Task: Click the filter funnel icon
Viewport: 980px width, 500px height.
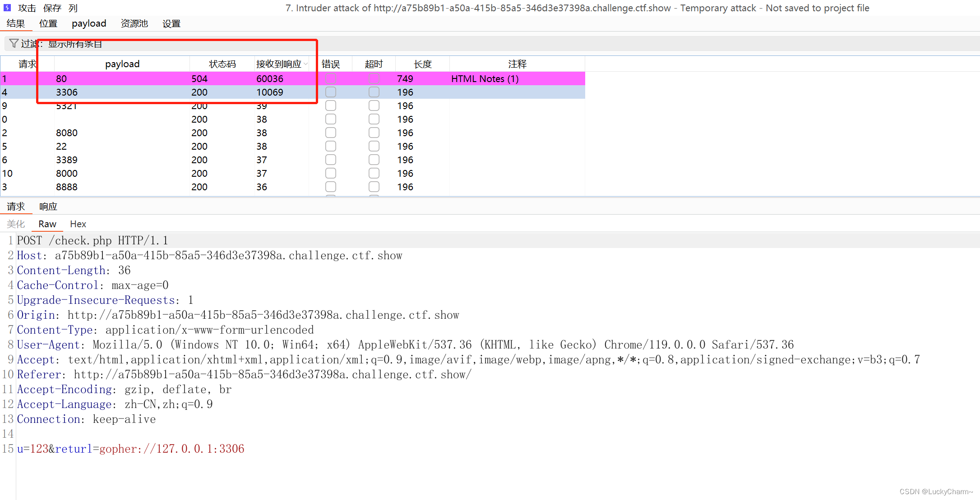Action: pyautogui.click(x=14, y=43)
